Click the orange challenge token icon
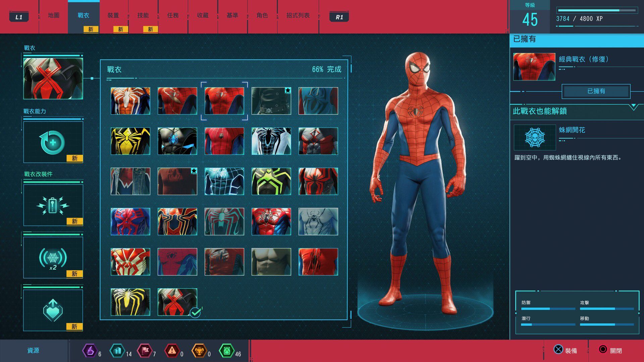The height and width of the screenshot is (362, 644). click(x=199, y=351)
